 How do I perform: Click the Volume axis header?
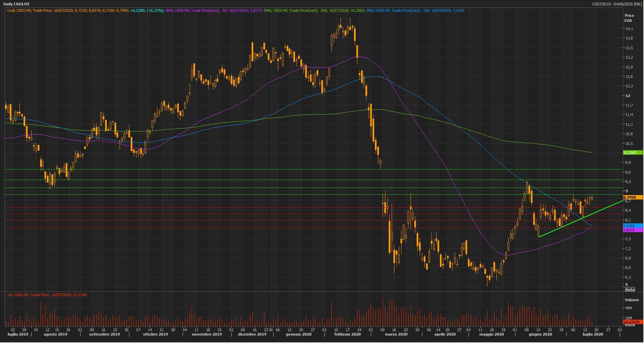click(632, 300)
